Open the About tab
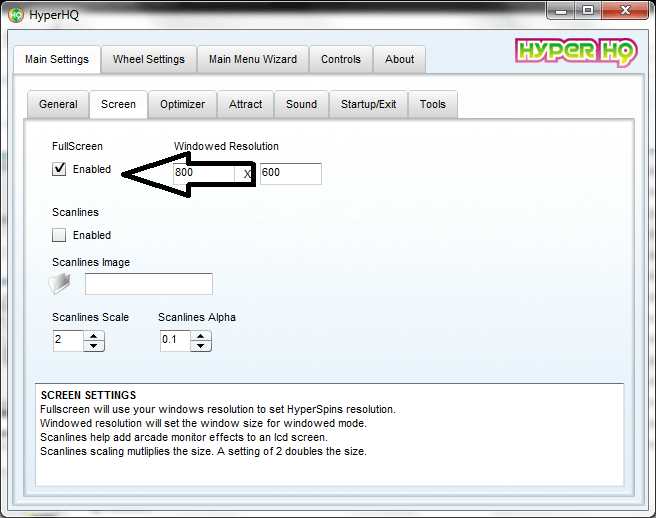This screenshot has height=518, width=656. pyautogui.click(x=400, y=59)
